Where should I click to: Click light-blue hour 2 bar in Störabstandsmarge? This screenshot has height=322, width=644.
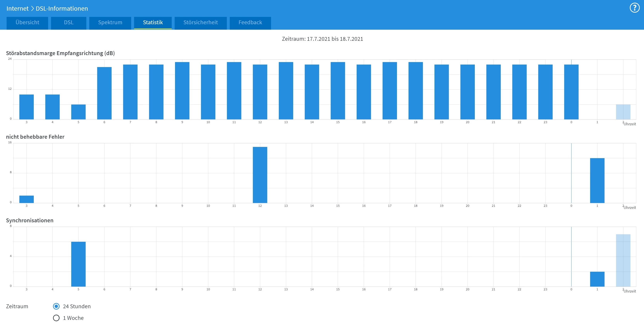pos(623,112)
